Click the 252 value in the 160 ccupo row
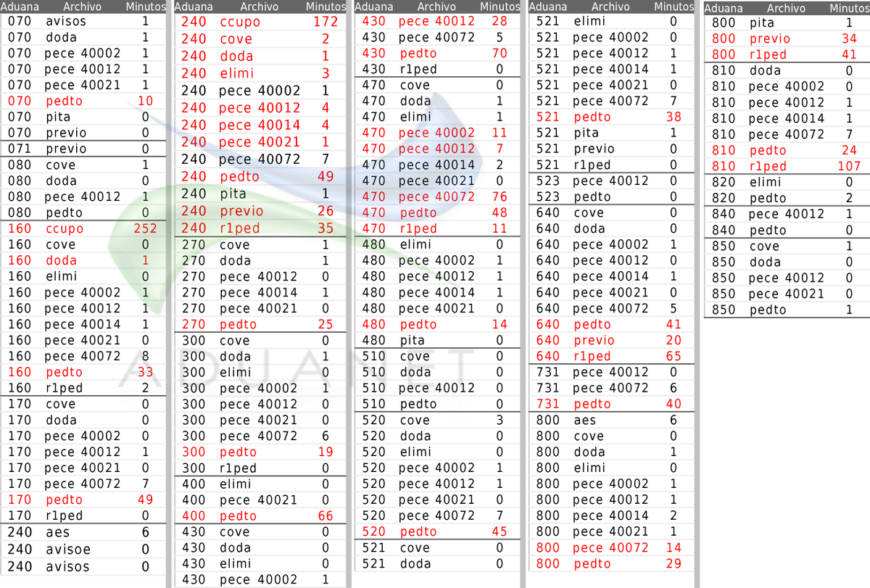This screenshot has width=870, height=588. coord(145,229)
